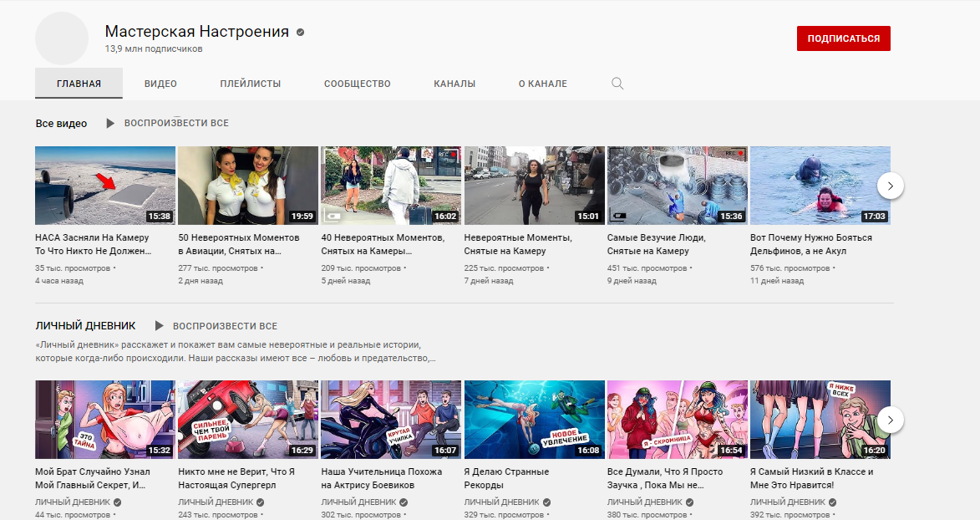Select the КАНАЛЫ tab

click(454, 84)
